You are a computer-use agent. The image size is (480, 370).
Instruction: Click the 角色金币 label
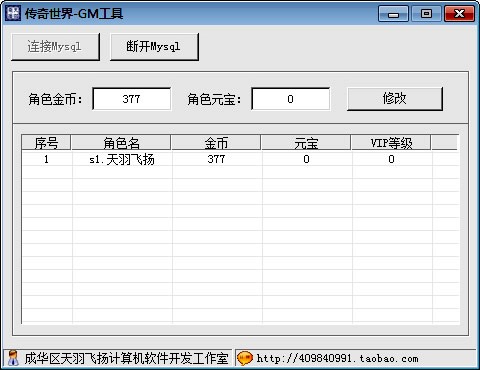click(x=55, y=99)
